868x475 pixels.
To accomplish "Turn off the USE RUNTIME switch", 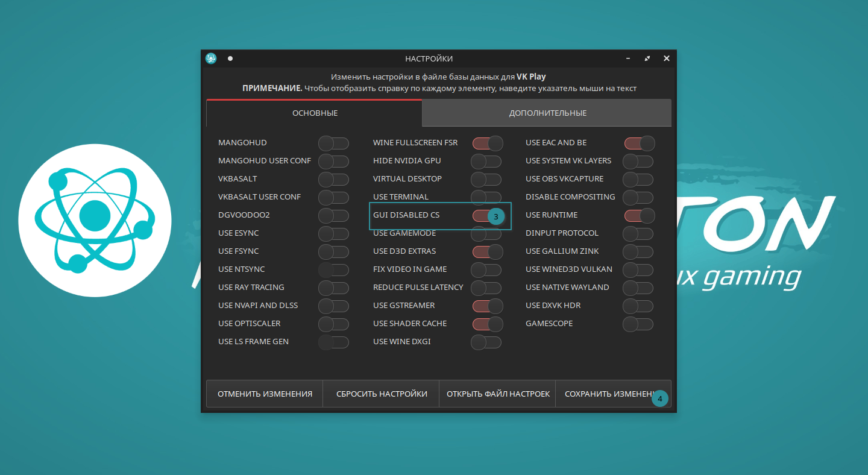I will [639, 216].
